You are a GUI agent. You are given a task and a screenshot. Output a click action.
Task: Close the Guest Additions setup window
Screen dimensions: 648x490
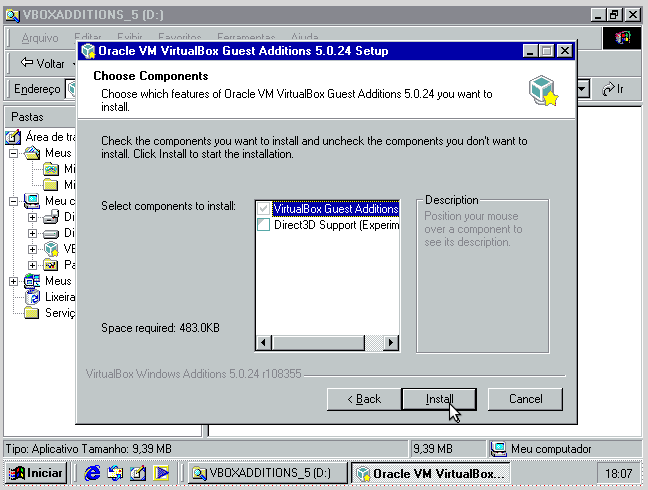(565, 51)
